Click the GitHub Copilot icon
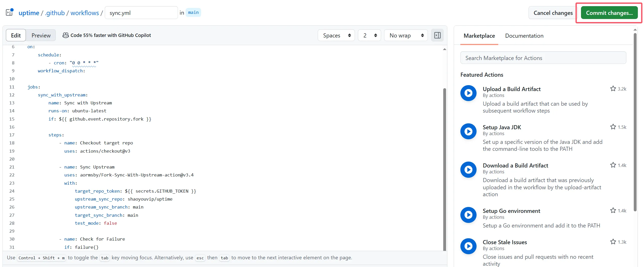This screenshot has width=644, height=267. click(x=66, y=35)
